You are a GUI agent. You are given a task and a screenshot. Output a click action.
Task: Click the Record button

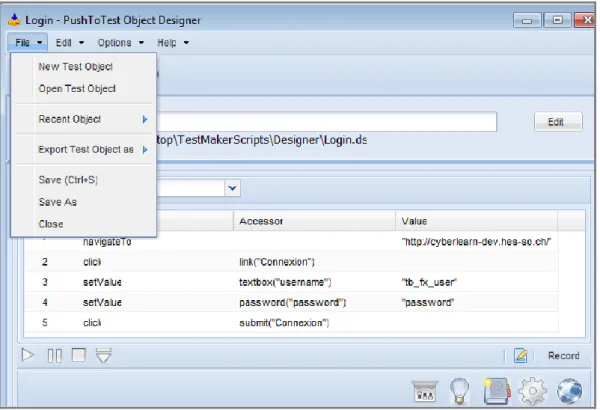pos(563,356)
